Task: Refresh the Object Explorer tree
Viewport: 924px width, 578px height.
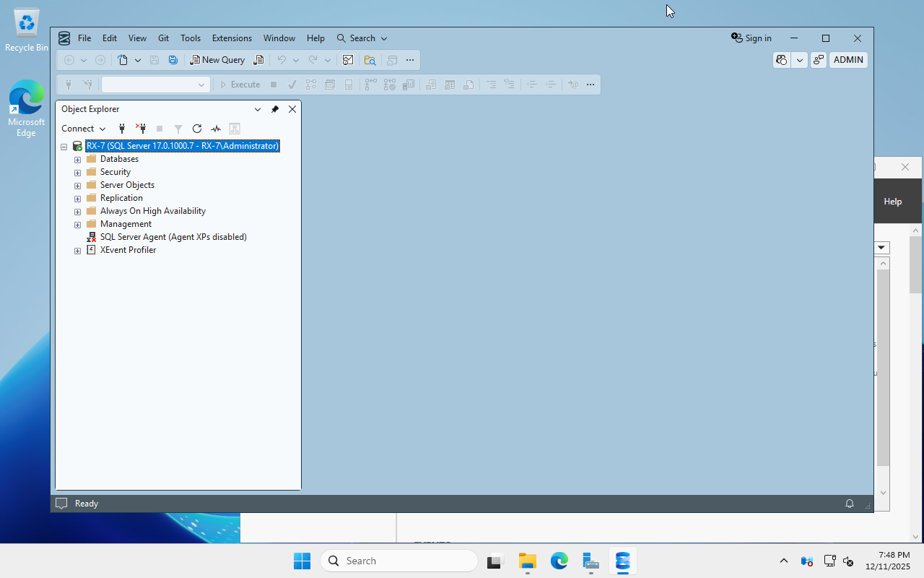Action: 196,129
